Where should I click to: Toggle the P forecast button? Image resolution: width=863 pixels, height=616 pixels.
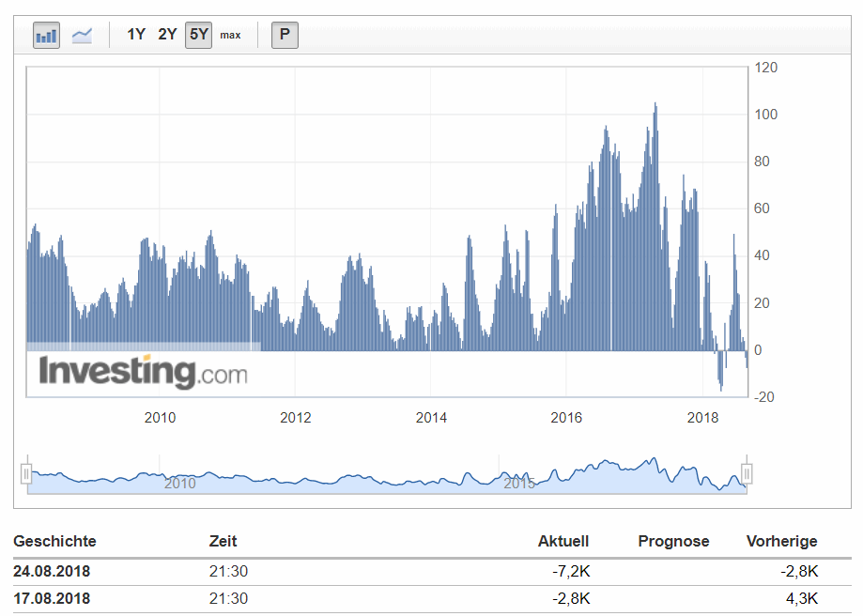tap(285, 36)
